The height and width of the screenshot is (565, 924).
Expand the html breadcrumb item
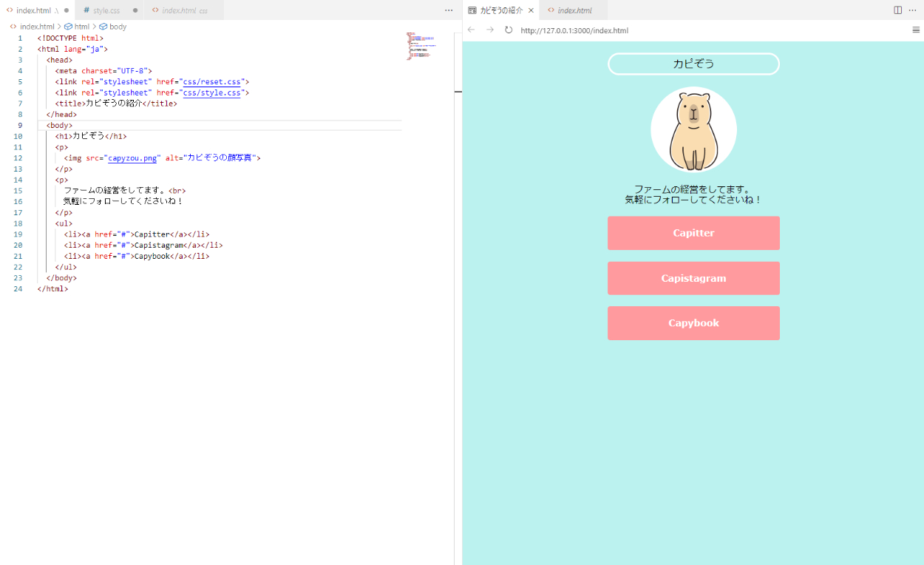click(81, 27)
